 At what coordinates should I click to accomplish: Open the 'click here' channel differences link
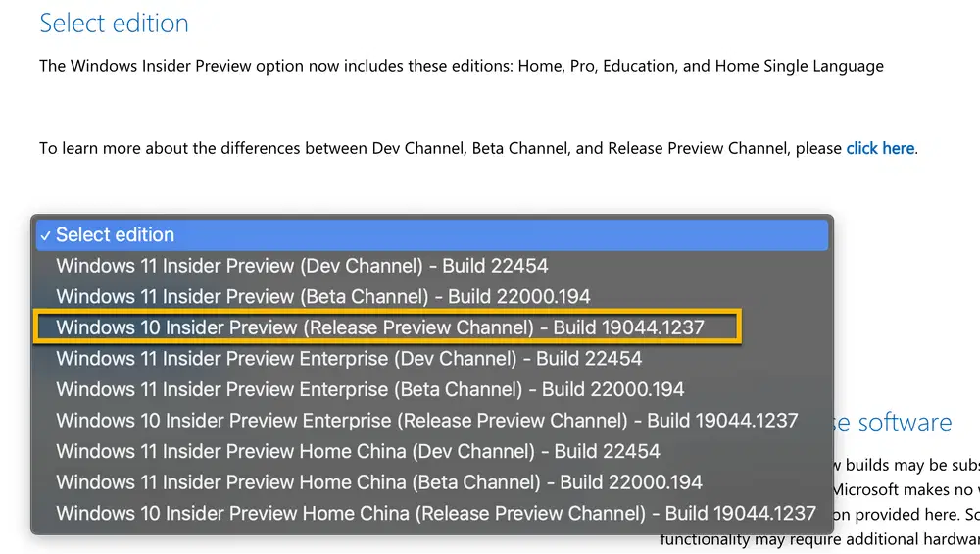point(880,148)
